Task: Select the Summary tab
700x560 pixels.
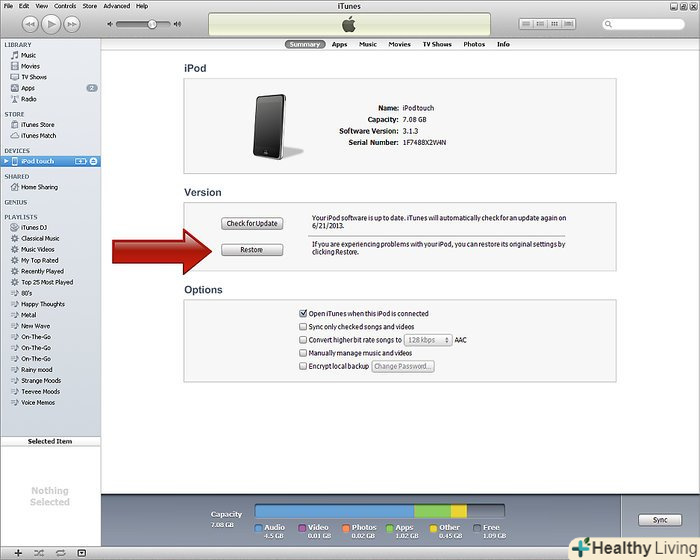Action: (305, 44)
